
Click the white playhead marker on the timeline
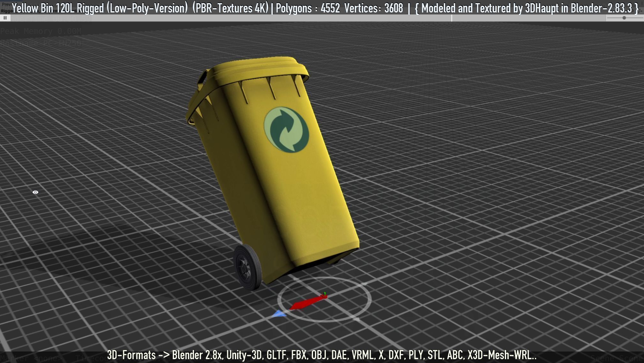coord(452,18)
